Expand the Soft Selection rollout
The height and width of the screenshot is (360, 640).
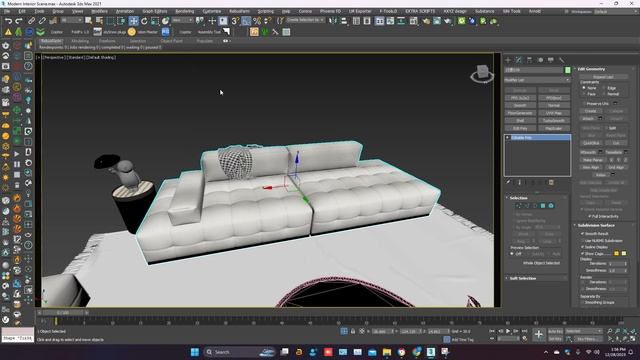[522, 278]
